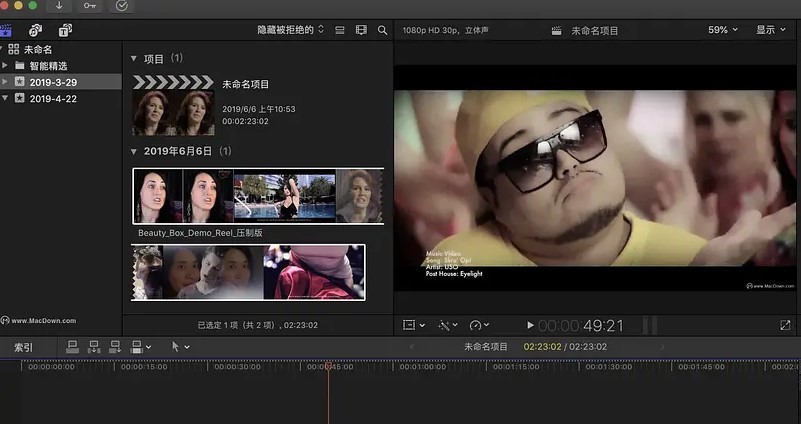This screenshot has width=801, height=424.
Task: Click the import media down-arrow button
Action: (x=59, y=6)
